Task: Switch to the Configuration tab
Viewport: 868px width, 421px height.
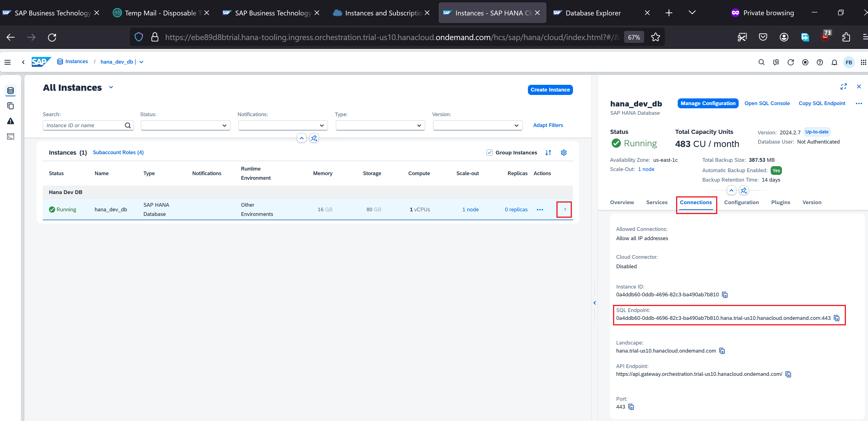Action: point(741,202)
